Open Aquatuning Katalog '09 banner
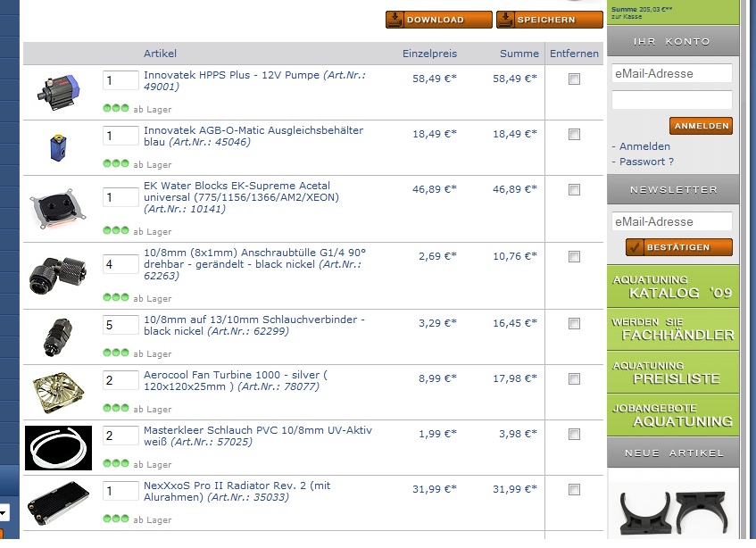 pyautogui.click(x=673, y=286)
